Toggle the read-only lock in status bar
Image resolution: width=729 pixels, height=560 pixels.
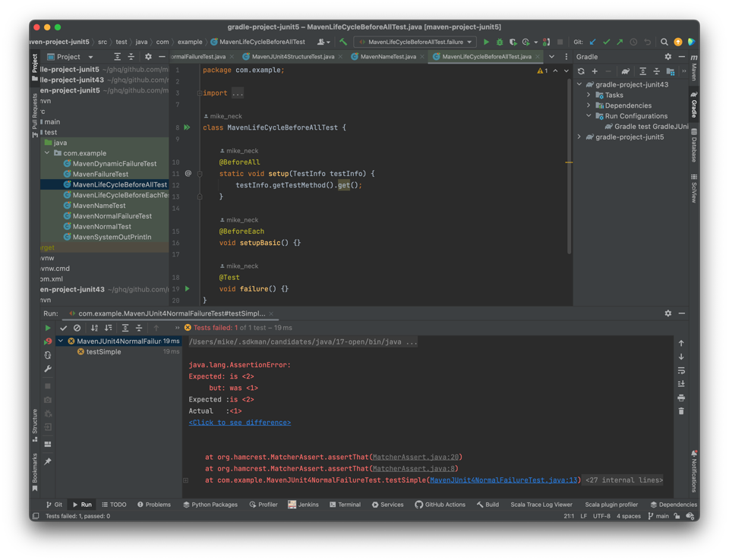pos(677,516)
